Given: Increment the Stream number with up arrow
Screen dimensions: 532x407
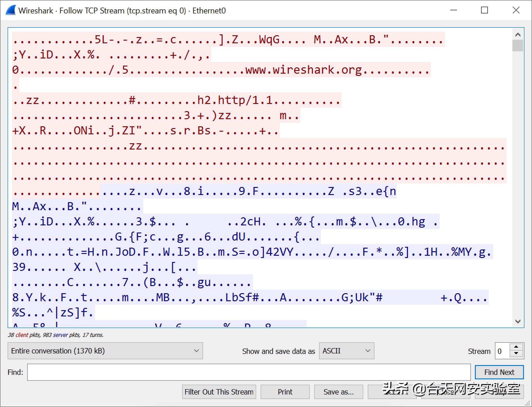Looking at the screenshot, I should tap(516, 347).
